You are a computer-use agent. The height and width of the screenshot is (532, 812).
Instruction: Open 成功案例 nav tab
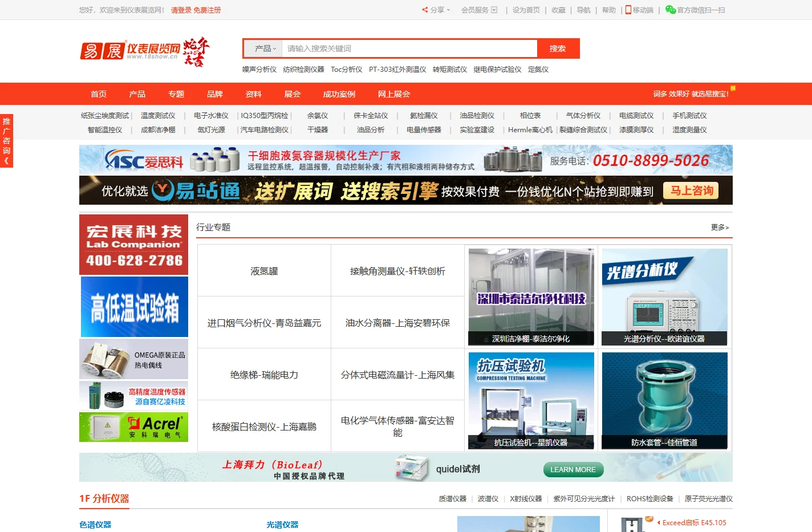pos(339,94)
